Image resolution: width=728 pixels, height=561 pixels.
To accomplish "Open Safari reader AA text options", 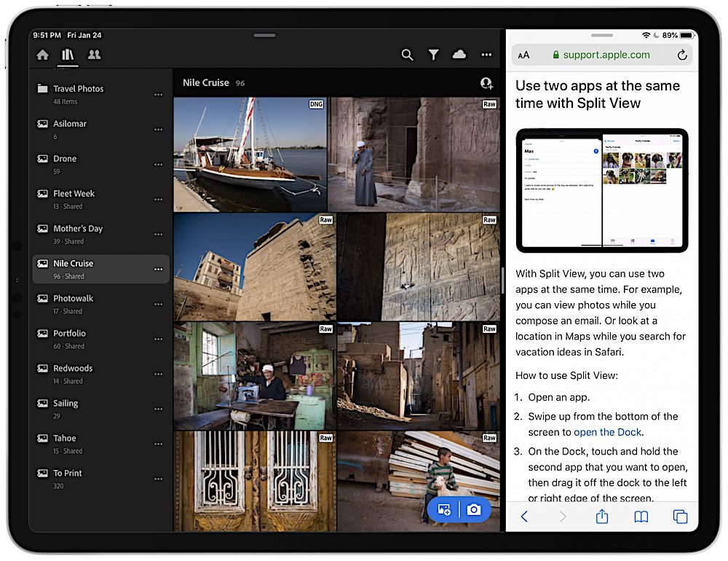I will click(x=523, y=55).
